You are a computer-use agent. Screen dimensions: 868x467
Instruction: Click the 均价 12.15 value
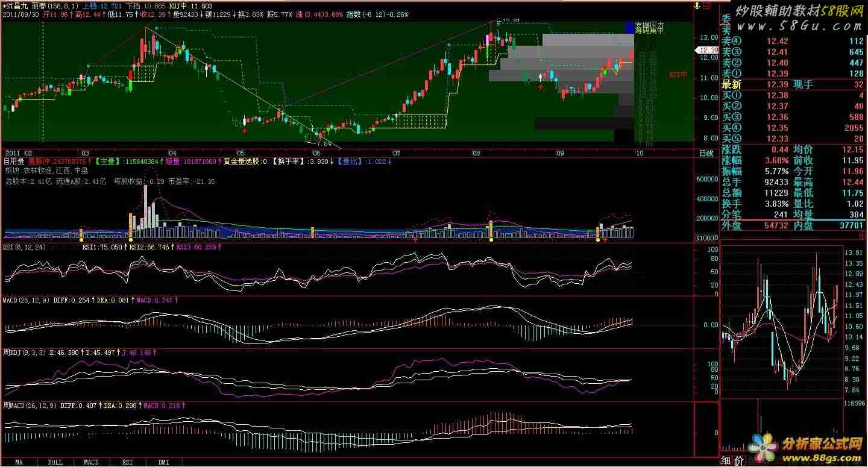tap(852, 149)
